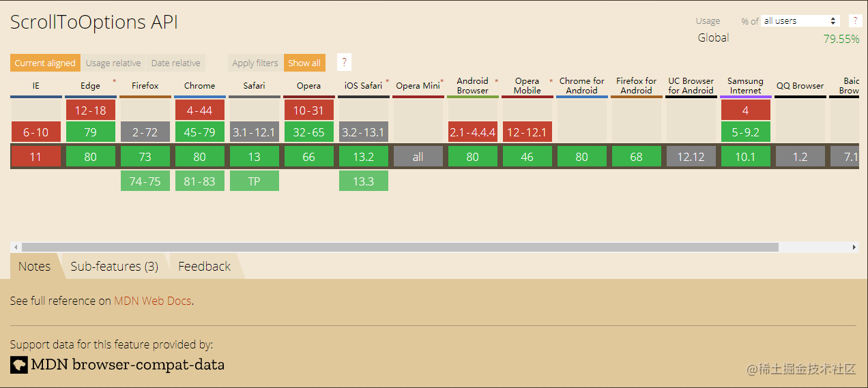Click the question mark next to all users
Screen dimensions: 868x388
pos(854,21)
